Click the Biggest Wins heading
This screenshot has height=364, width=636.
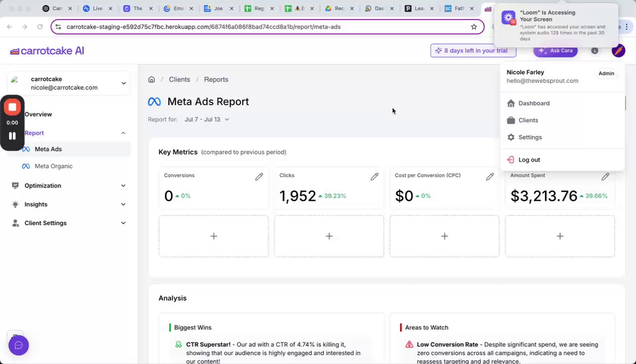[x=193, y=328]
